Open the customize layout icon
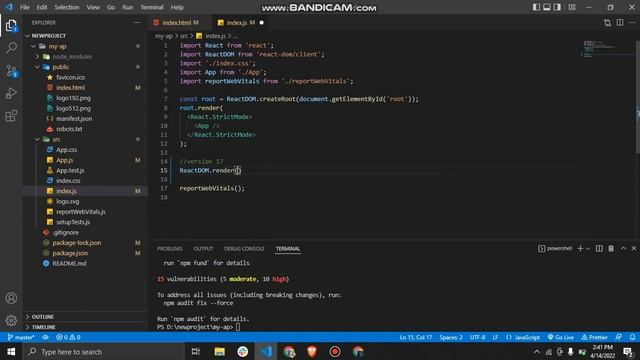The height and width of the screenshot is (360, 640). click(572, 7)
